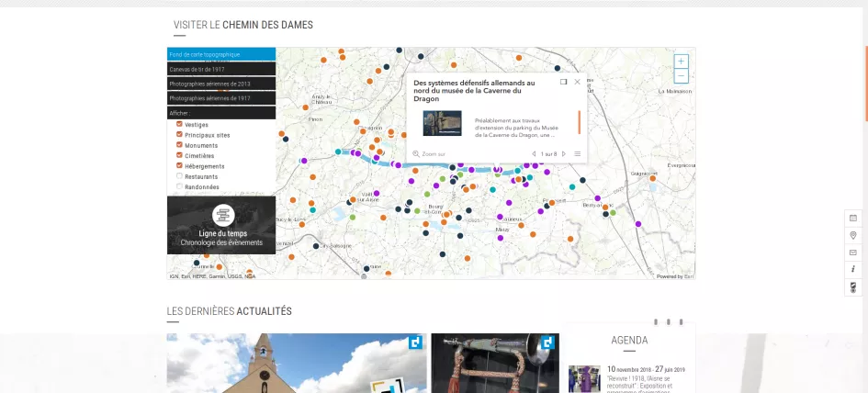
Task: Uncheck the Cimetières layer
Action: point(179,155)
